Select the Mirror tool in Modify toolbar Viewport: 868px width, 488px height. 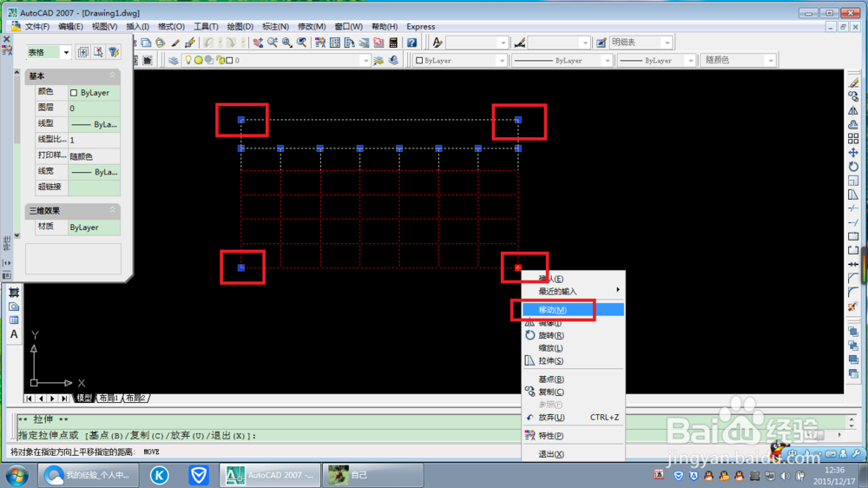[x=853, y=110]
